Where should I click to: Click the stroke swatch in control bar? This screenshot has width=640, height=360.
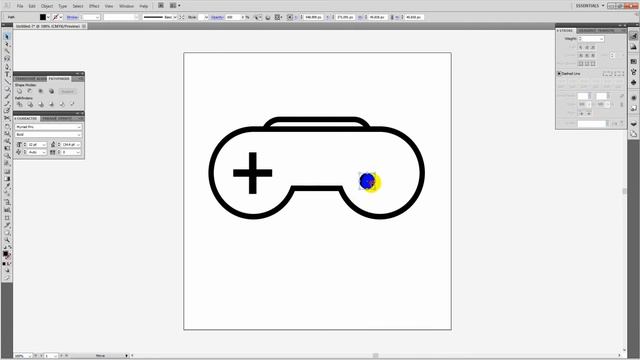pyautogui.click(x=56, y=17)
